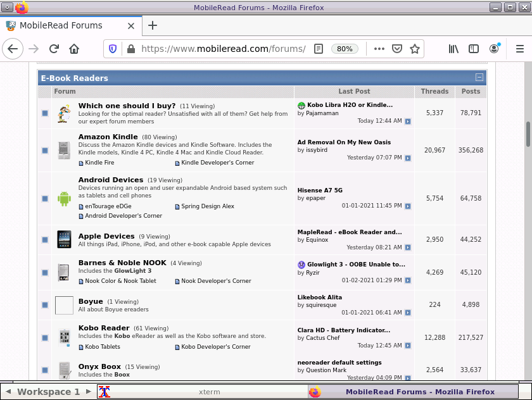Toggle reader view icon

(x=318, y=49)
